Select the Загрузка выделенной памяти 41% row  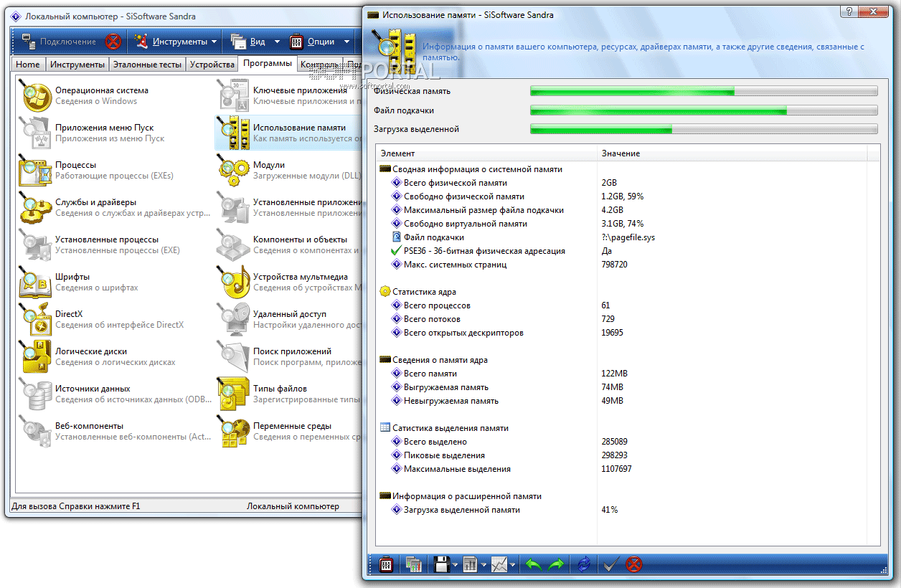[623, 510]
